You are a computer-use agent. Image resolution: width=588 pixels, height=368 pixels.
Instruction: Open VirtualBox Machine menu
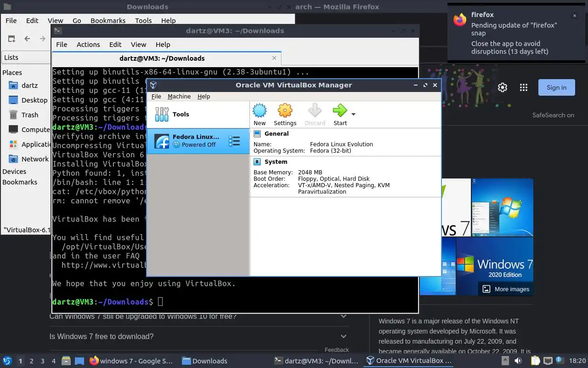point(179,96)
